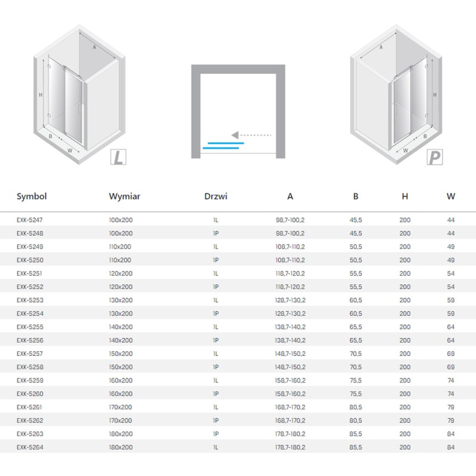The height and width of the screenshot is (476, 476).
Task: Click the L left-version icon
Action: coord(118,157)
